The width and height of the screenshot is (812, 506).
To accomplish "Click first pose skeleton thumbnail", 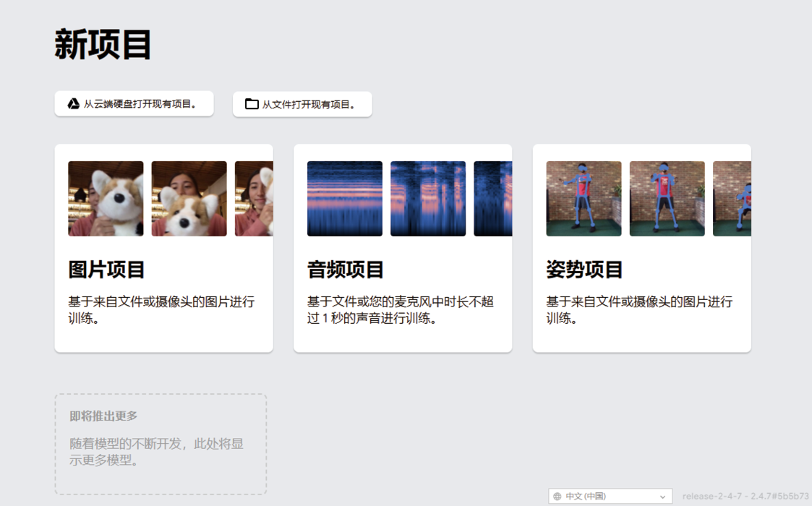I will (x=584, y=199).
